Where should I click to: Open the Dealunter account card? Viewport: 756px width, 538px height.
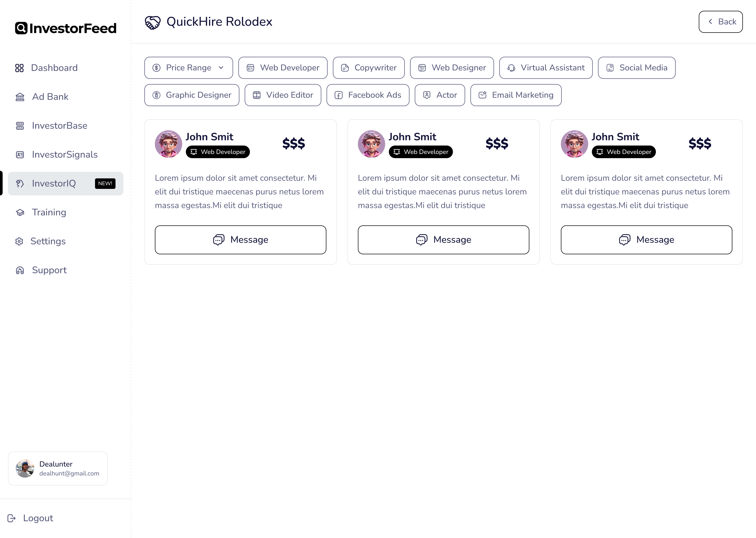click(x=57, y=468)
